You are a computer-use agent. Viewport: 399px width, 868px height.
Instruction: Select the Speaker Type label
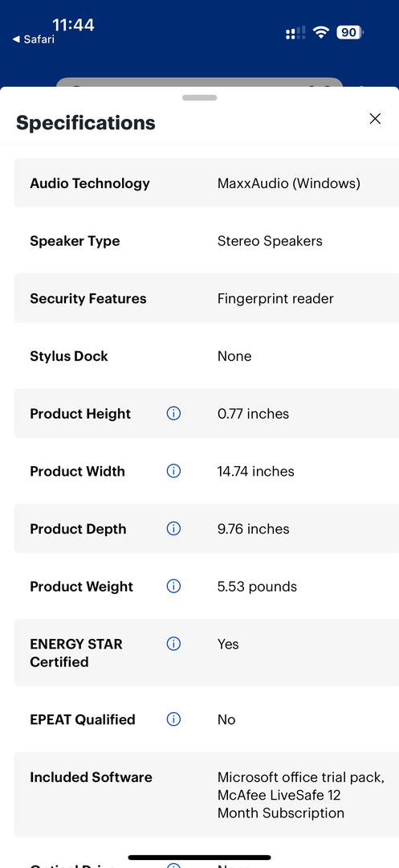pyautogui.click(x=75, y=241)
